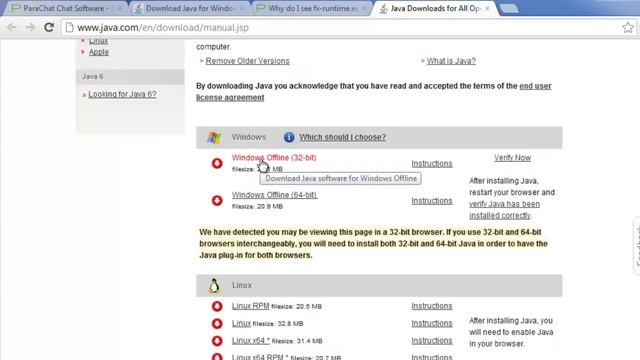Open a new tab with the new tab button

coord(509,8)
